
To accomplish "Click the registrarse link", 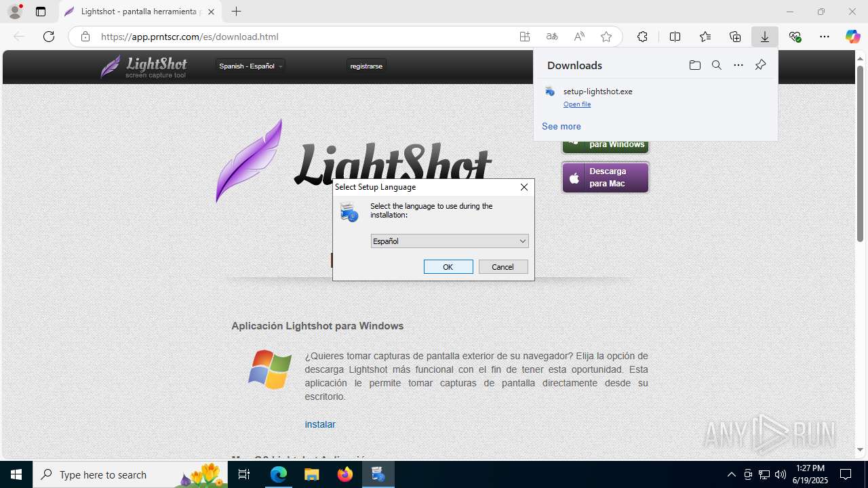I will [366, 66].
